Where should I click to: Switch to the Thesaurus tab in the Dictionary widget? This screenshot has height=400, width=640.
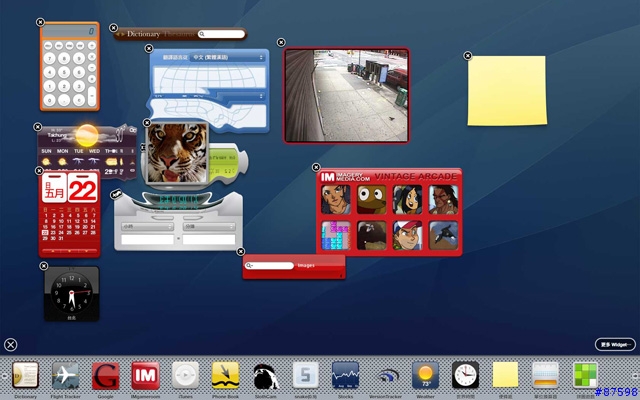pyautogui.click(x=180, y=34)
